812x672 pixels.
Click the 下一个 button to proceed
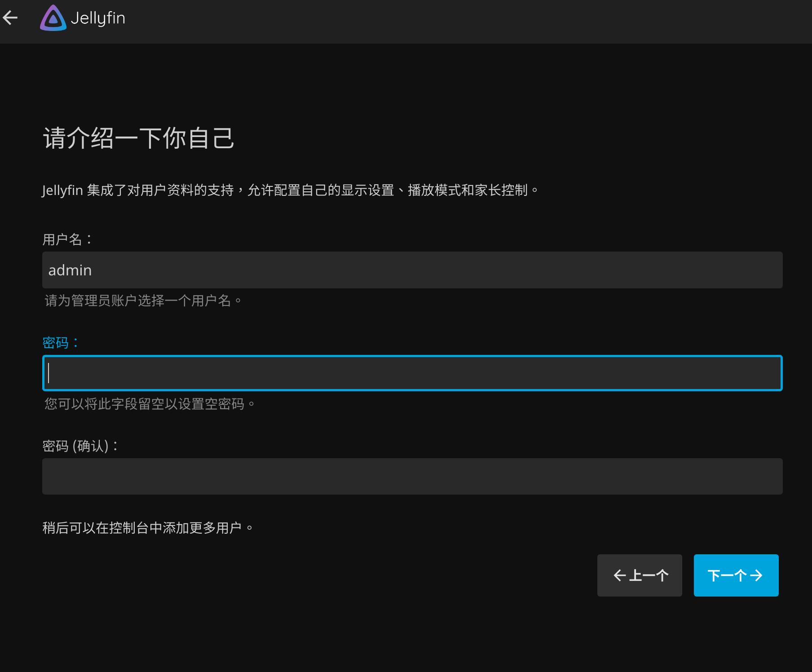tap(735, 575)
